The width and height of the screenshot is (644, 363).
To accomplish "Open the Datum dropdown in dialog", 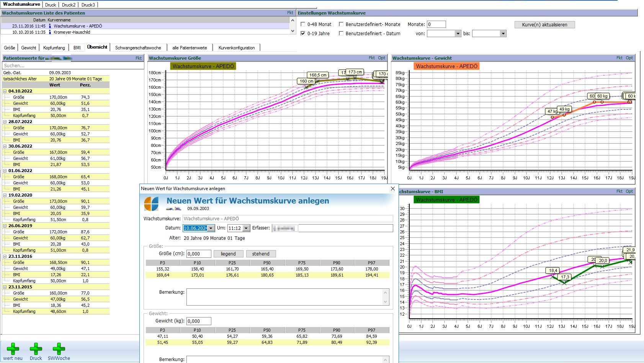I will [x=211, y=228].
